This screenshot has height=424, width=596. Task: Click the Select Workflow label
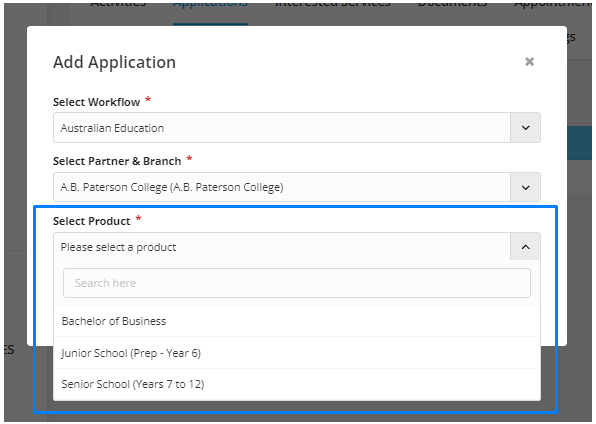click(97, 102)
